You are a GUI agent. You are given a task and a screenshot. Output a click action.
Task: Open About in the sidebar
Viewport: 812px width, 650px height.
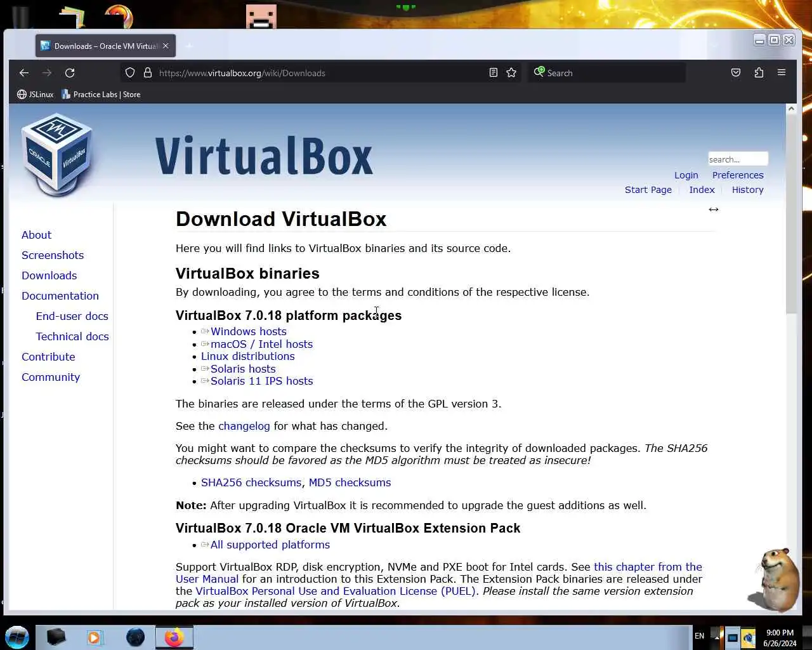(36, 235)
